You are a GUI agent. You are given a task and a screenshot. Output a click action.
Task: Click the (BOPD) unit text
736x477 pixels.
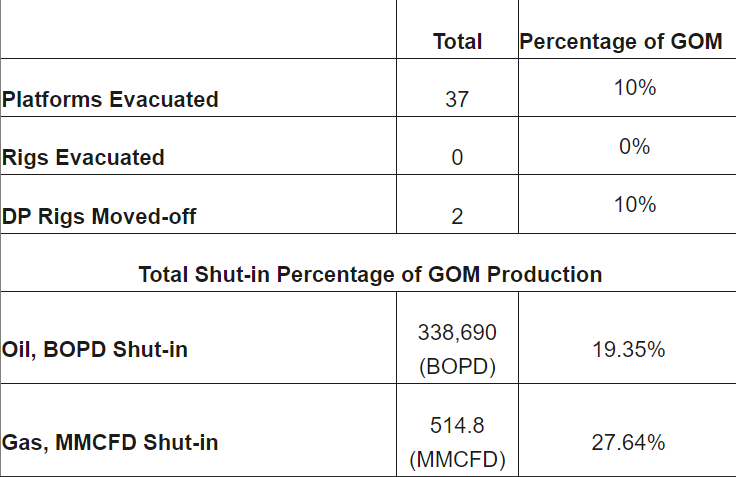[x=457, y=366]
